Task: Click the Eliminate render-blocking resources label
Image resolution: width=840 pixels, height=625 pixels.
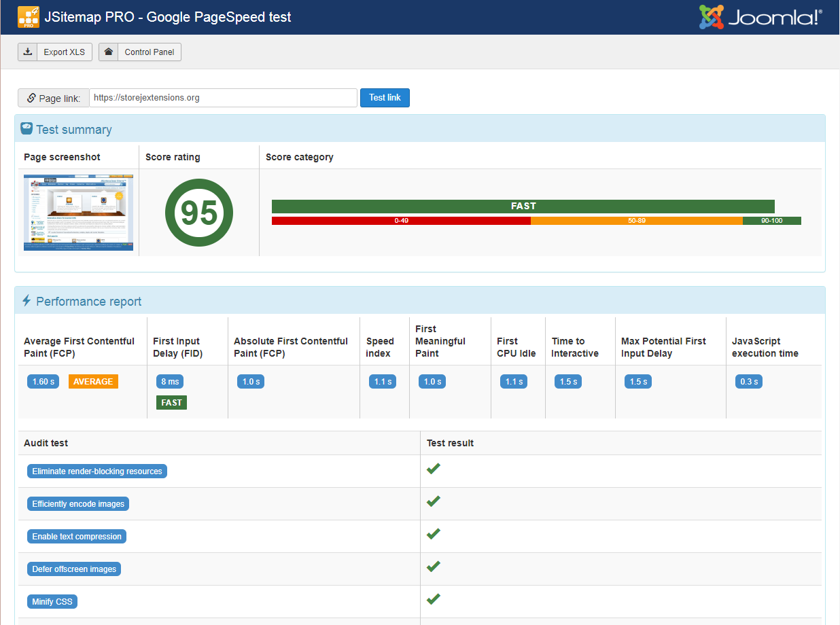Action: (x=97, y=471)
